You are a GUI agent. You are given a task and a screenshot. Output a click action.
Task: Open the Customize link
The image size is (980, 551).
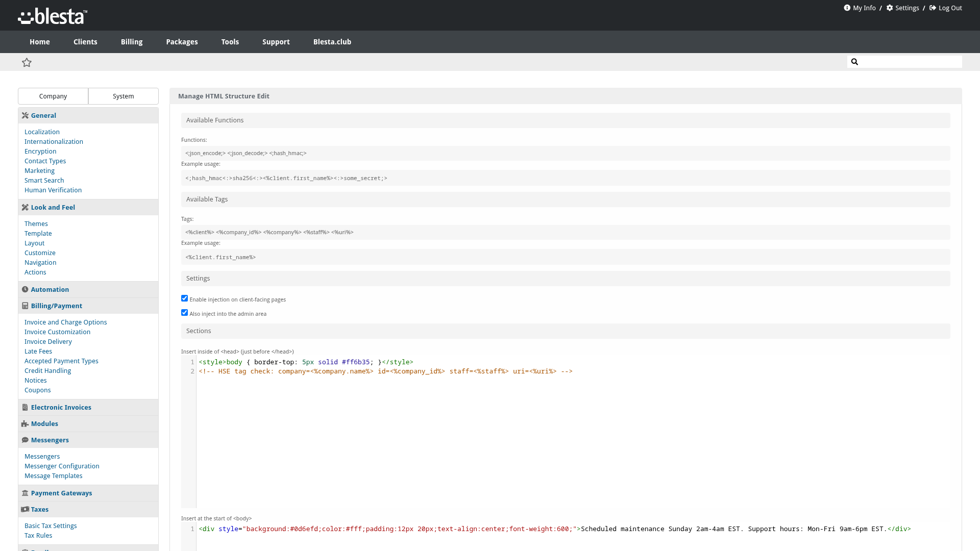[40, 253]
